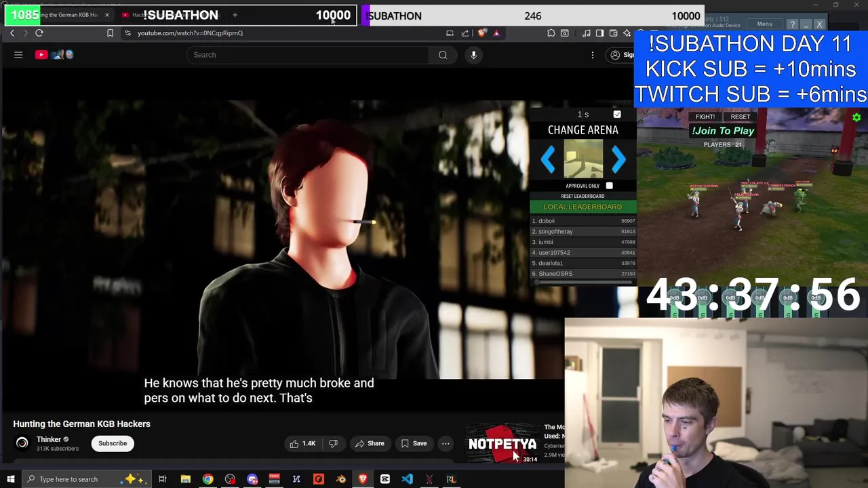Focus the YouTube search field
This screenshot has height=488, width=868.
pos(308,55)
